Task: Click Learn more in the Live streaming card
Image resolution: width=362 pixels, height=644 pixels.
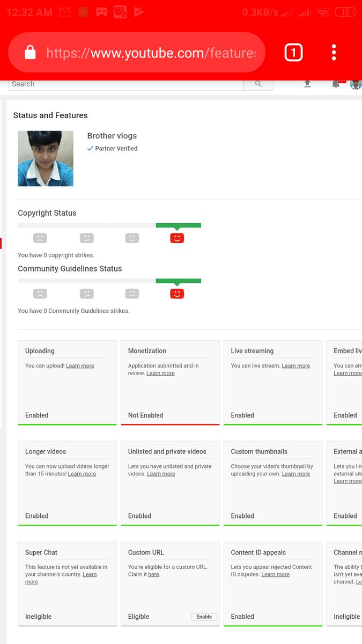Action: click(296, 366)
